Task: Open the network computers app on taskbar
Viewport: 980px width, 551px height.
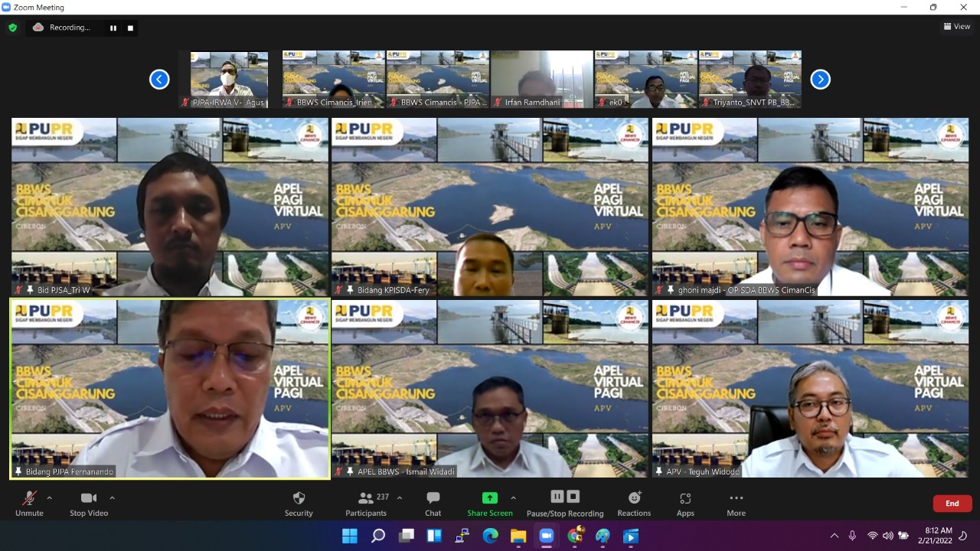Action: point(462,536)
